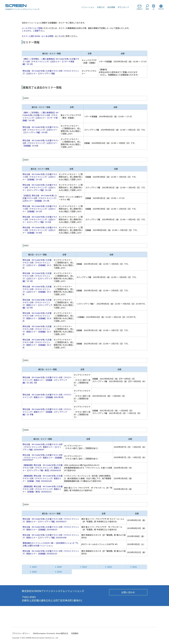Open the EEA(European Economic Area)域内の方 link
The image size is (169, 644).
tap(50, 633)
